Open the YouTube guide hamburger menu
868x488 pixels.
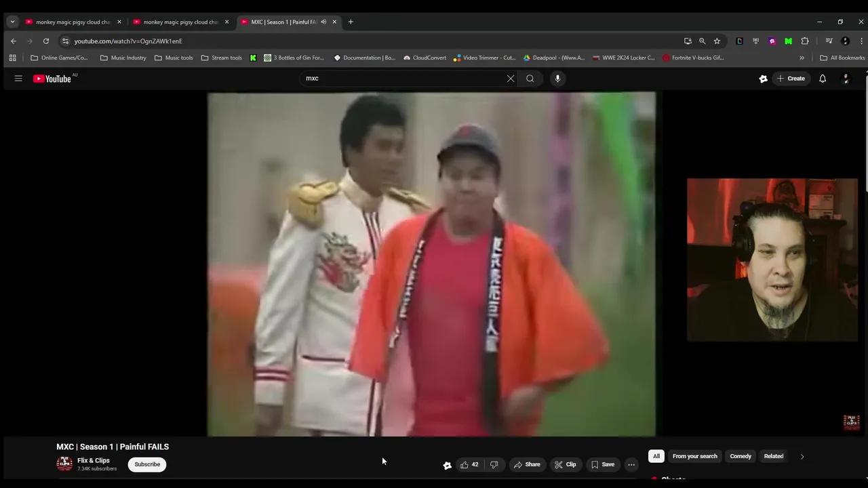pyautogui.click(x=18, y=79)
